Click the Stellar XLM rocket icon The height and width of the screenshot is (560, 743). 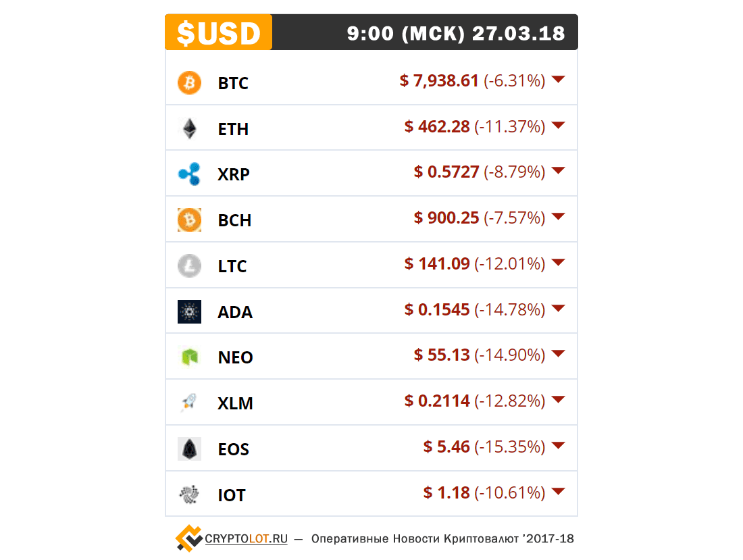coord(188,403)
